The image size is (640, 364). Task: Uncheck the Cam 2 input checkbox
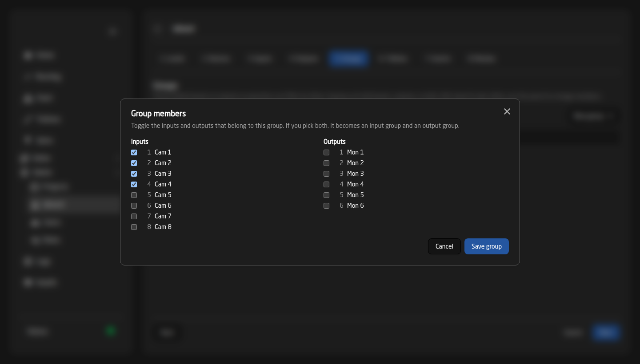pos(134,163)
